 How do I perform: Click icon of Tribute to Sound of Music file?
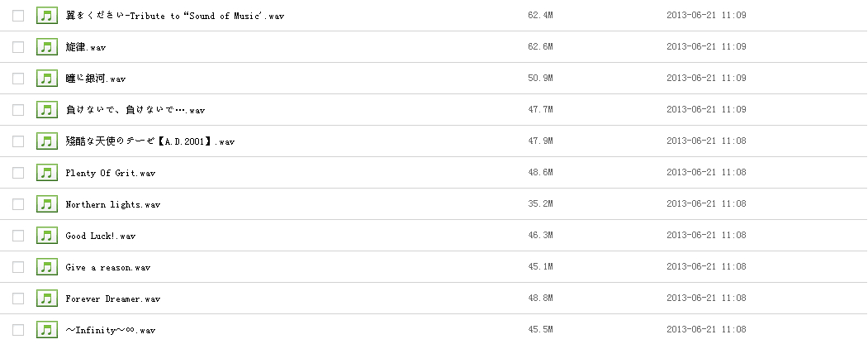[46, 16]
